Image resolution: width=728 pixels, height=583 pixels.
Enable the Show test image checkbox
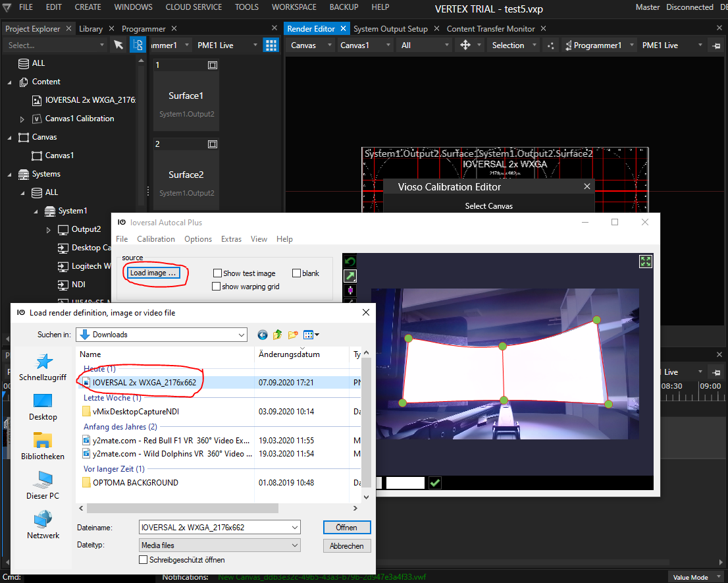click(x=217, y=273)
